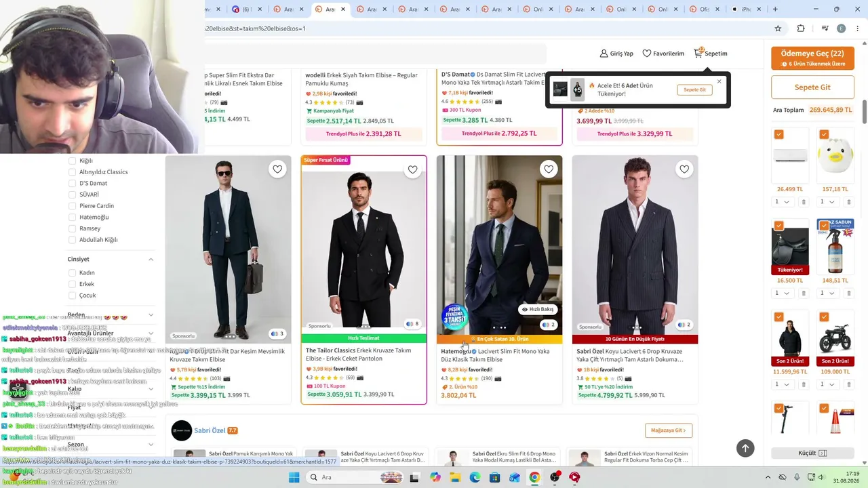
Task: Tick the Kadın gender checkbox
Action: (72, 272)
